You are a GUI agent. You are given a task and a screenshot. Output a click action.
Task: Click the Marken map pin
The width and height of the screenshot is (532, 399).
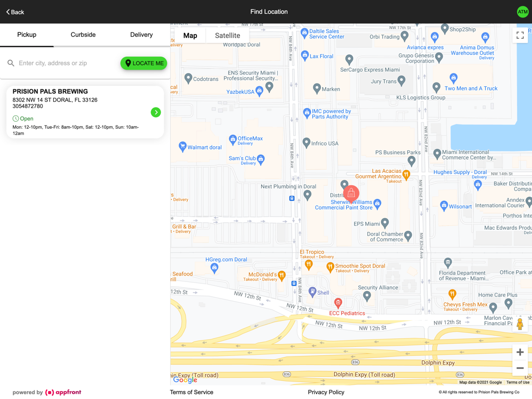(x=317, y=88)
